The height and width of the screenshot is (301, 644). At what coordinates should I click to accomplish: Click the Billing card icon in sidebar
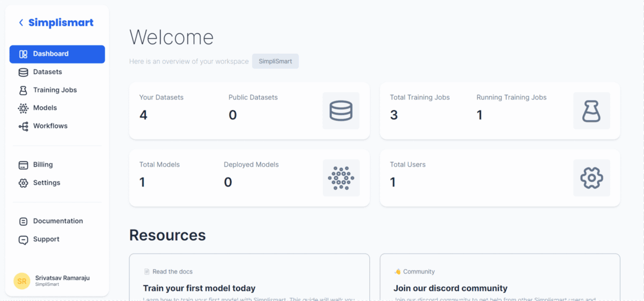23,165
